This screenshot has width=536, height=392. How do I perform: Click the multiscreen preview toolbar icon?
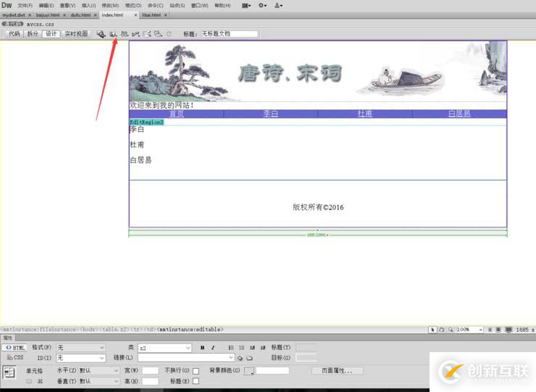(x=101, y=34)
